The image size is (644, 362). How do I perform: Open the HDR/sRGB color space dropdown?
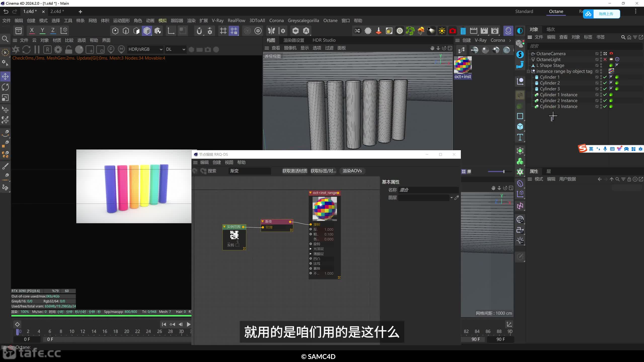(145, 49)
